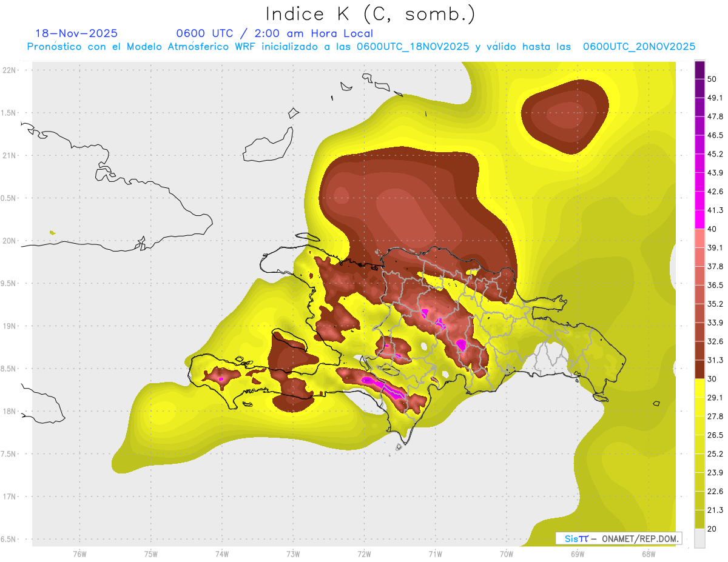This screenshot has height=562, width=728.
Task: Click the "19N" latitude axis label
Action: coord(9,326)
